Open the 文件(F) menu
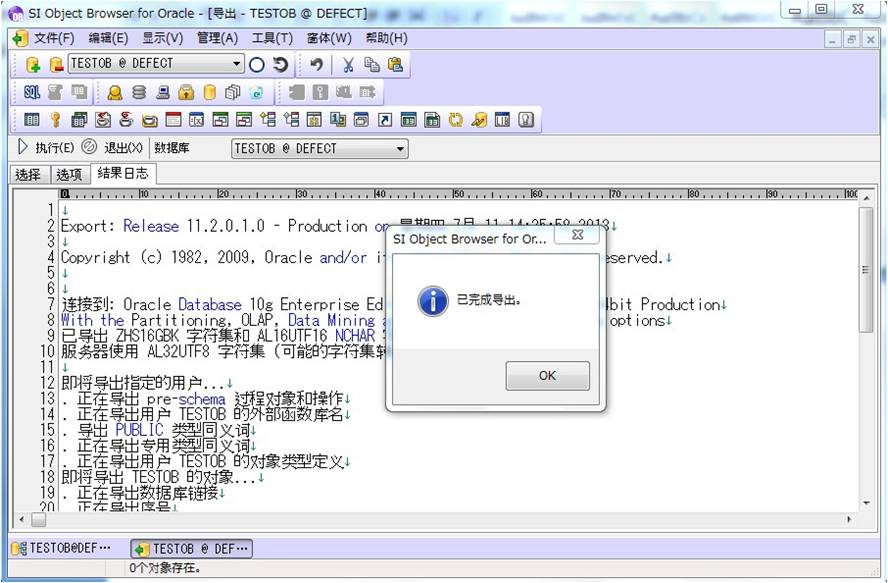The width and height of the screenshot is (888, 583). point(54,38)
